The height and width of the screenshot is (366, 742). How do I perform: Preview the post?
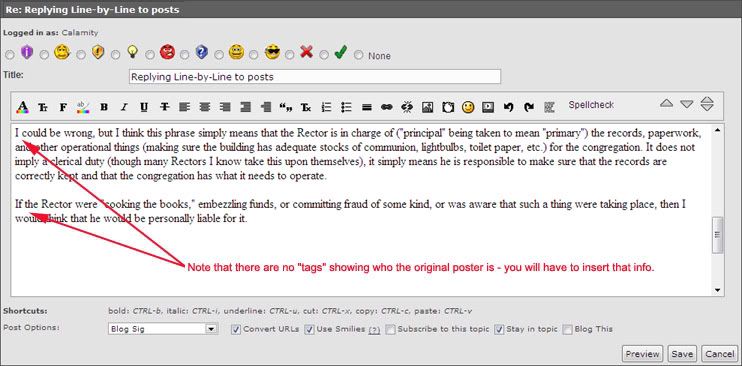[x=642, y=354]
